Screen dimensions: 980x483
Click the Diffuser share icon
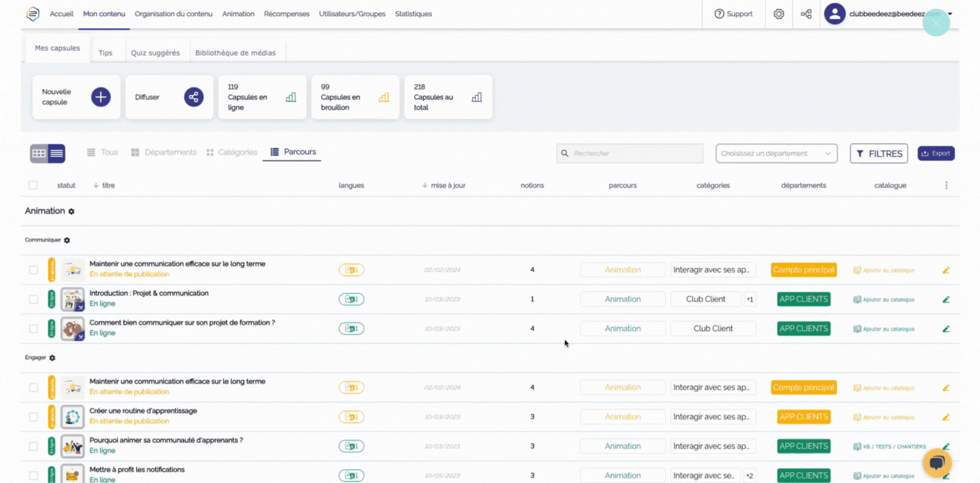tap(194, 97)
